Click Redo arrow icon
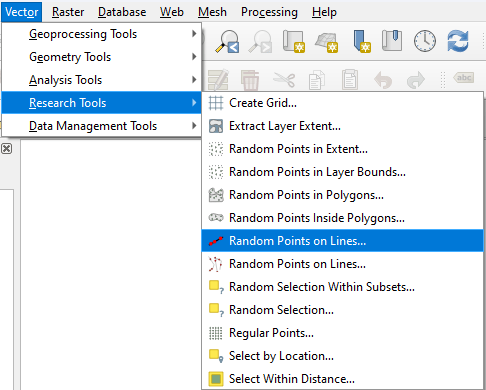The height and width of the screenshot is (390, 486). [x=416, y=80]
